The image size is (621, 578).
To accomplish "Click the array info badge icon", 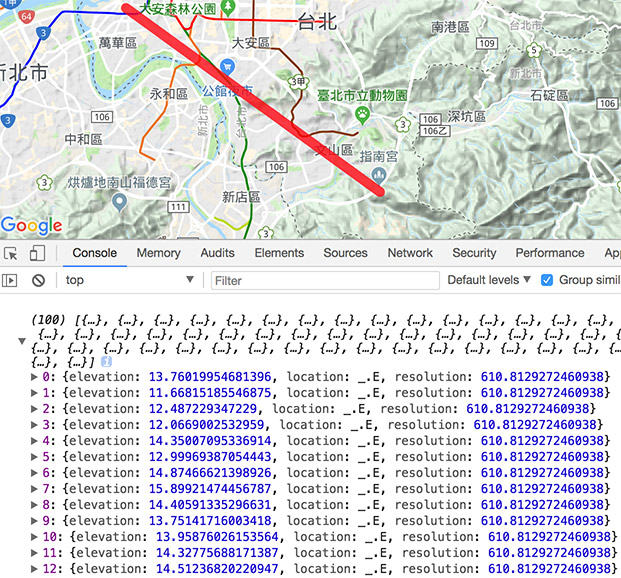I will (106, 361).
